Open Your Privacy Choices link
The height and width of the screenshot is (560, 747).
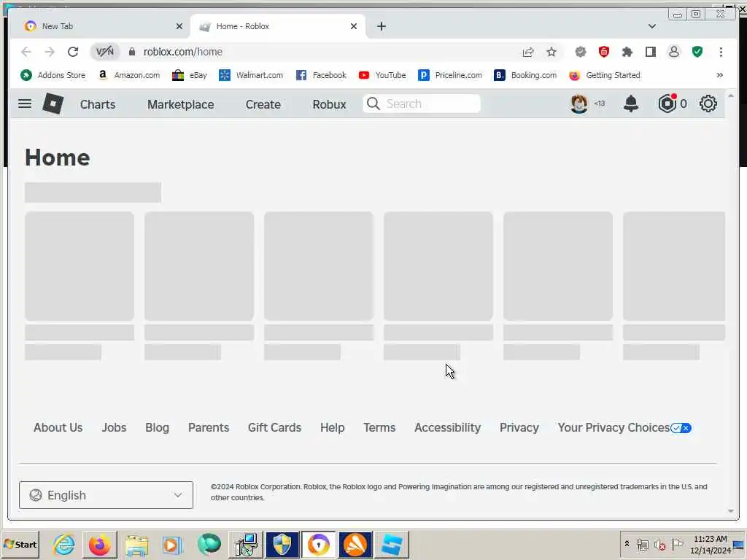coord(624,427)
